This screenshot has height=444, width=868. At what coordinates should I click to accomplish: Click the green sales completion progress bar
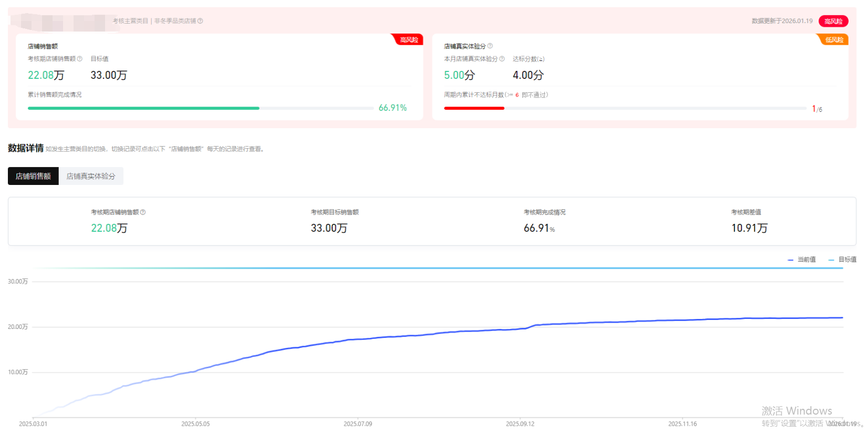pos(143,108)
